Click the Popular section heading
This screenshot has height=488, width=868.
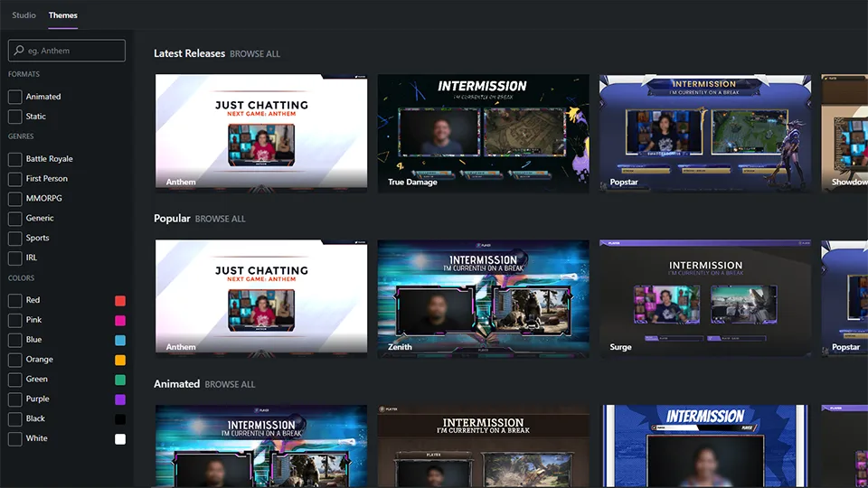172,219
